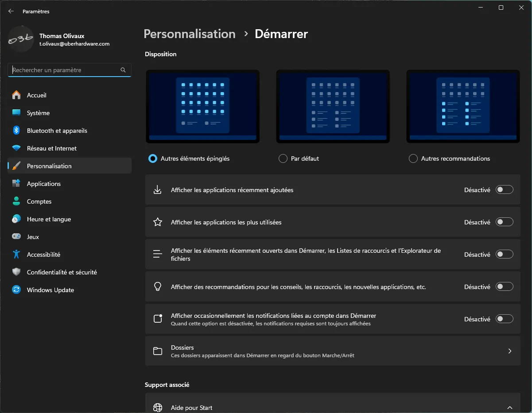Click the Accessibilité person icon
This screenshot has height=413, width=532.
coord(16,255)
